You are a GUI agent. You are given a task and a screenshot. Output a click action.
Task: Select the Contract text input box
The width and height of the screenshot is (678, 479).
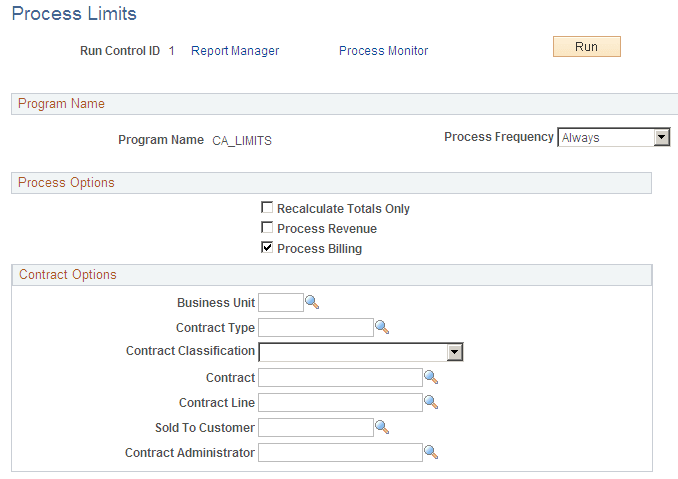click(340, 377)
